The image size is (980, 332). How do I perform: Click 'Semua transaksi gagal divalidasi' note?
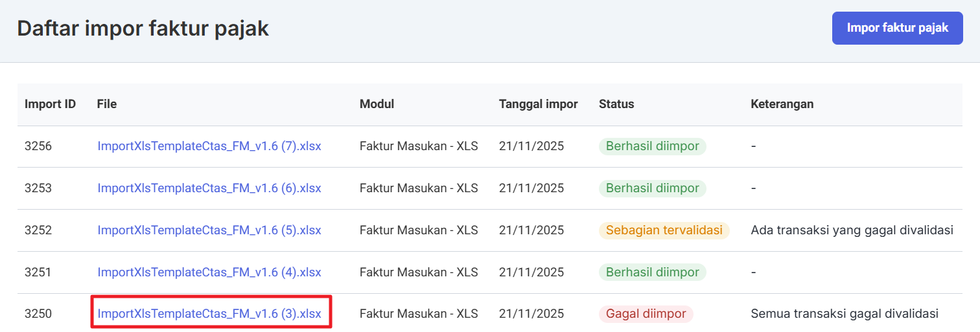(x=845, y=314)
